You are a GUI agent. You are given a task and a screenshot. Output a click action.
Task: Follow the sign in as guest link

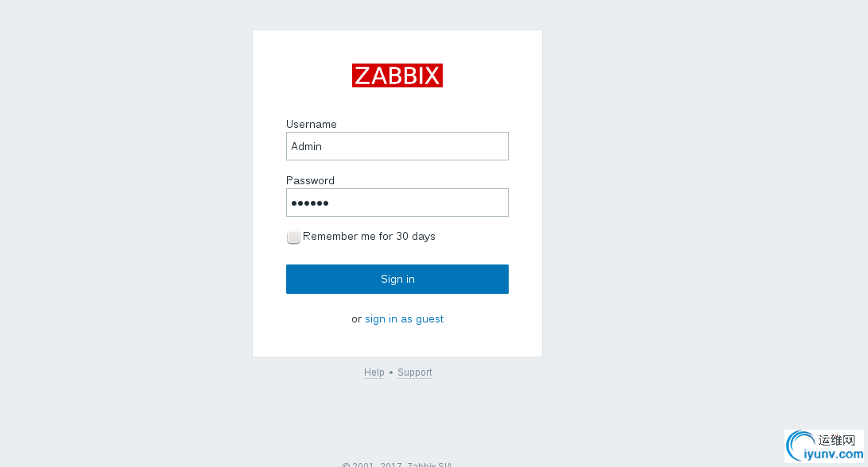[404, 319]
